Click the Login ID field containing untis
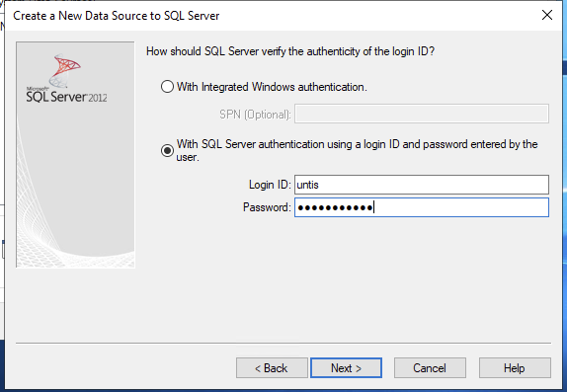 click(421, 185)
